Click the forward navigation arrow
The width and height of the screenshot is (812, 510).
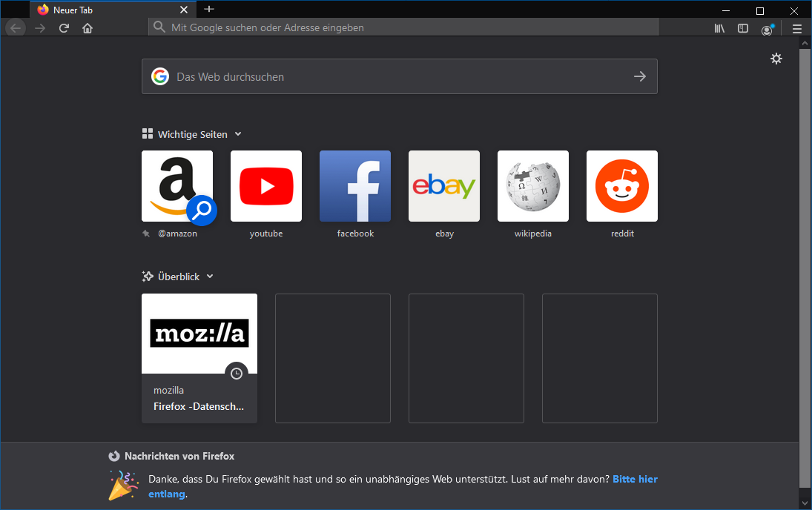click(x=40, y=28)
